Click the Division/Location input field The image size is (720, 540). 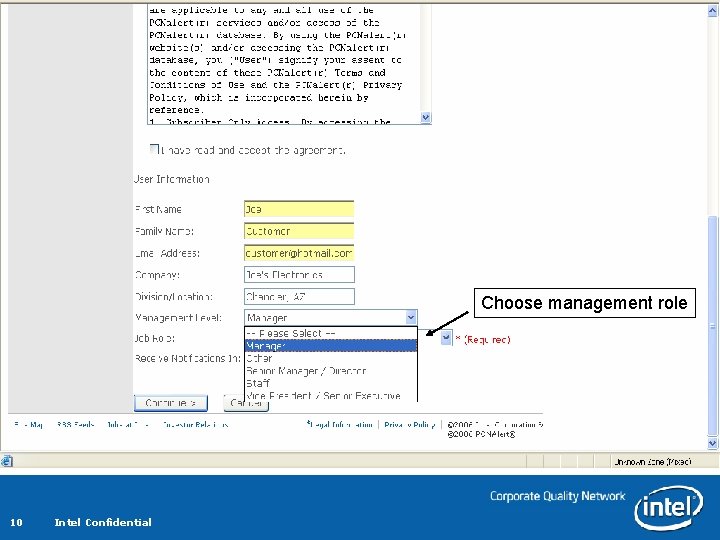coord(299,296)
